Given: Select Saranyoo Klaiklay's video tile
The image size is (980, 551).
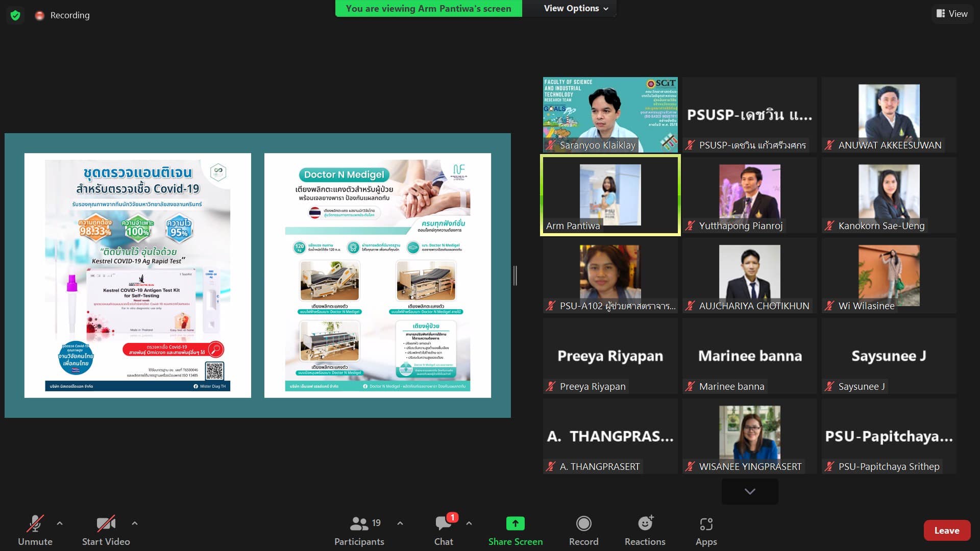Looking at the screenshot, I should tap(610, 115).
